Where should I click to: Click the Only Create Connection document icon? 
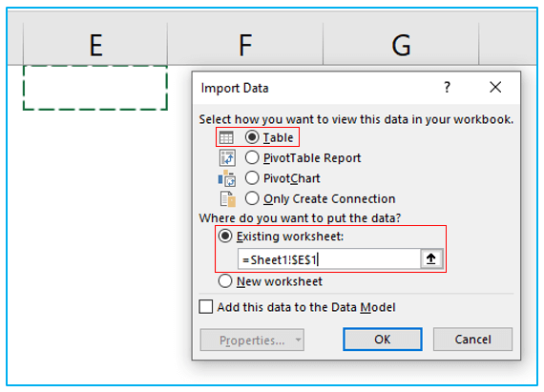tap(227, 199)
